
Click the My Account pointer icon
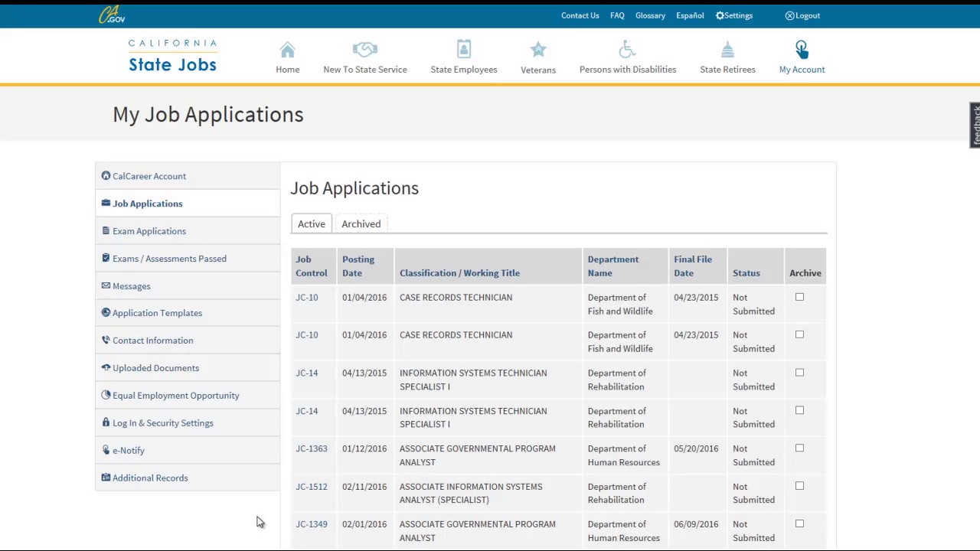(802, 50)
